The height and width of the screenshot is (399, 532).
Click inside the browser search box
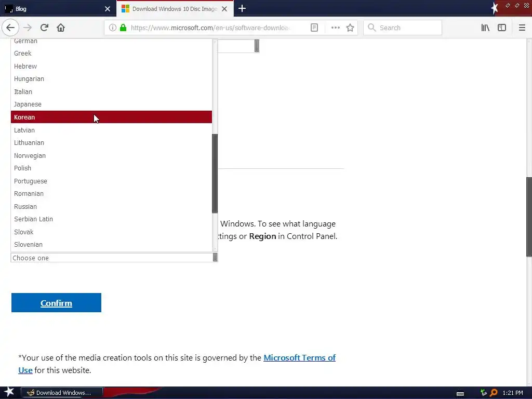pos(403,28)
